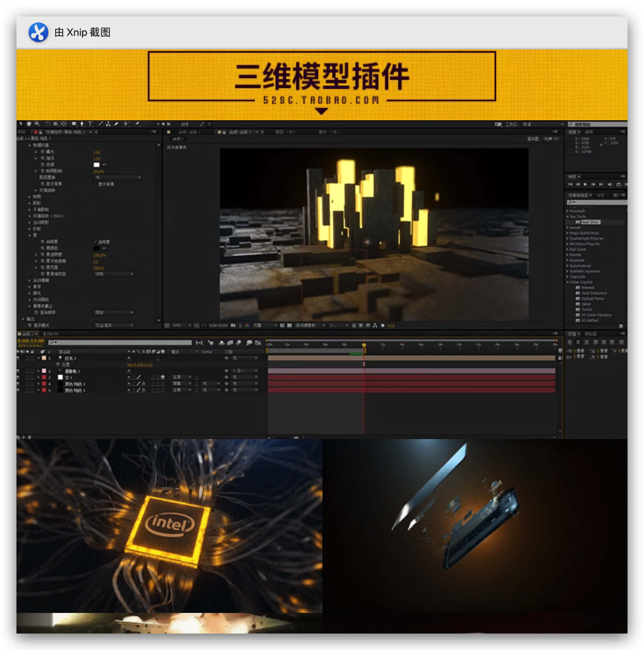This screenshot has width=644, height=650.
Task: Open the Graph Editor in timeline
Action: click(258, 343)
